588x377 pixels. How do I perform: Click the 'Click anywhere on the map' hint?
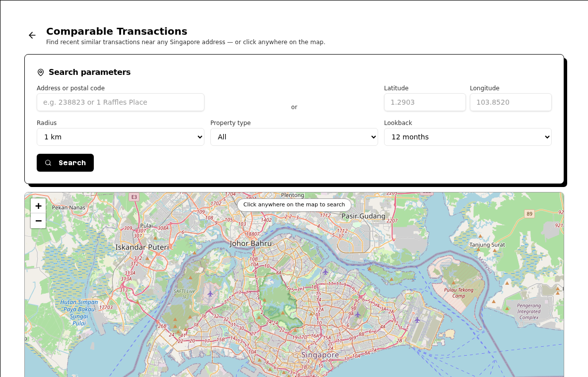point(294,204)
